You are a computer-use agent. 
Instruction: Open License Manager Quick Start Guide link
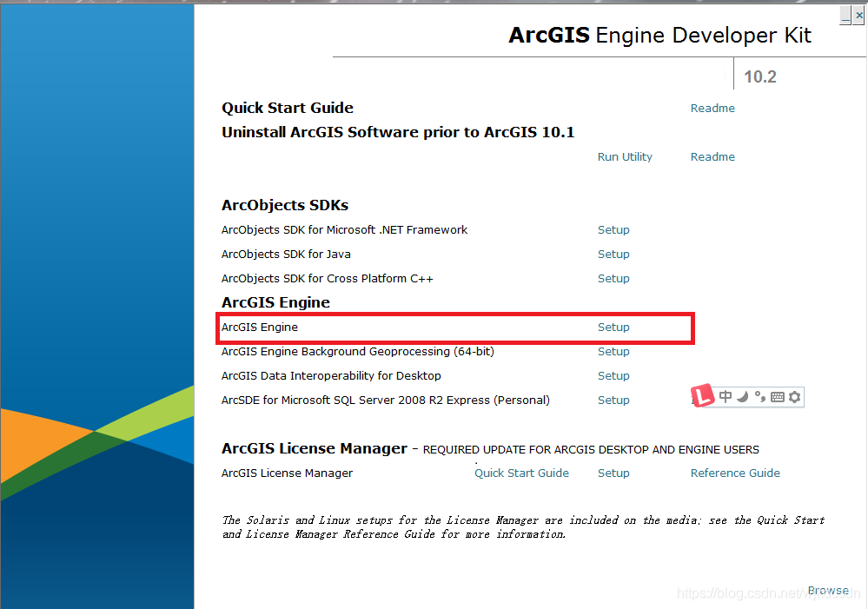point(521,473)
